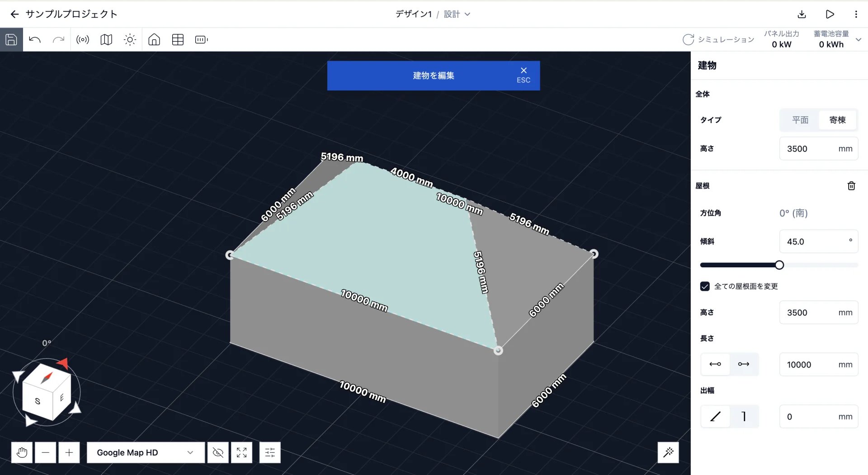Viewport: 868px width, 475px height.
Task: Switch building type to 平面
Action: [x=800, y=120]
